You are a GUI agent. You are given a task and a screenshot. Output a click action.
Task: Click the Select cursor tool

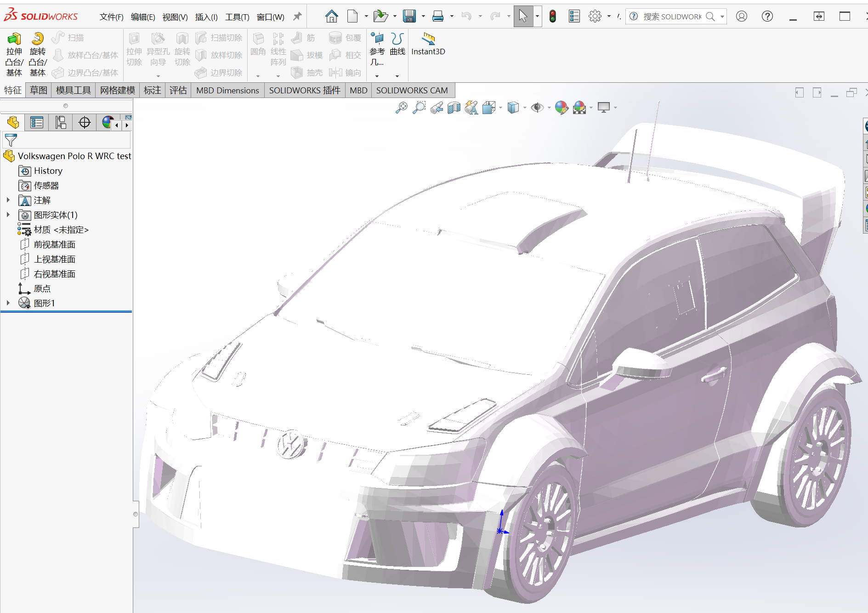coord(523,17)
